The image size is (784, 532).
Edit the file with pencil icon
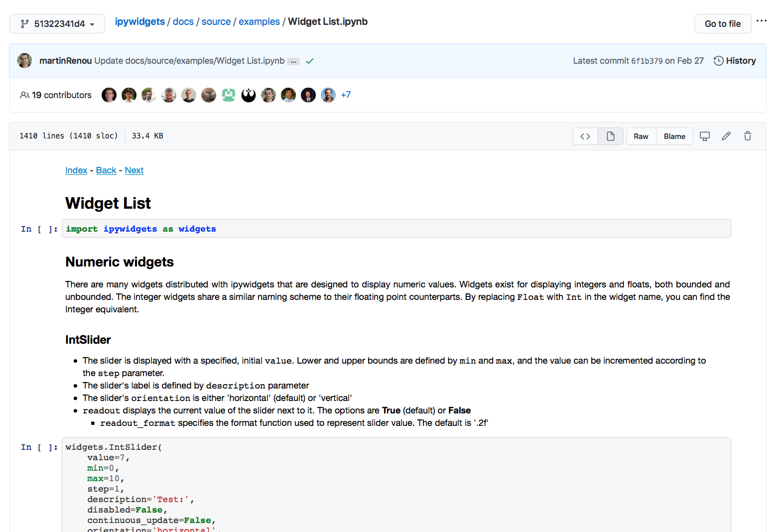point(726,136)
